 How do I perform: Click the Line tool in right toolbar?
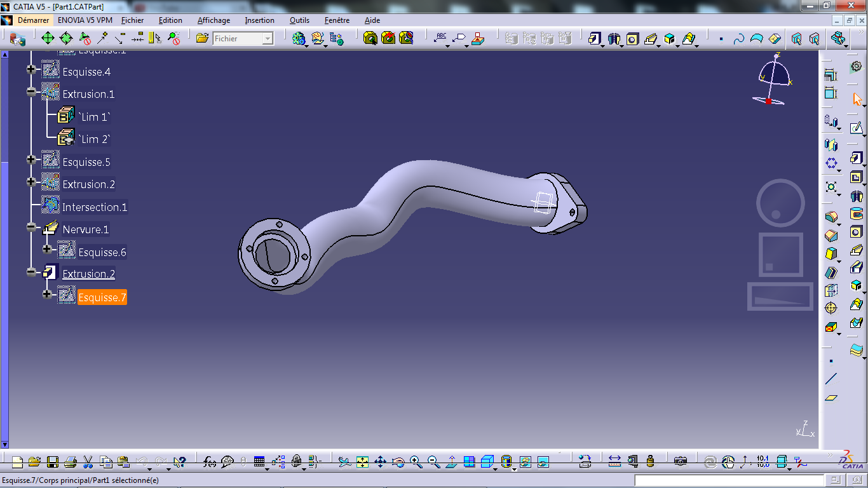[831, 379]
